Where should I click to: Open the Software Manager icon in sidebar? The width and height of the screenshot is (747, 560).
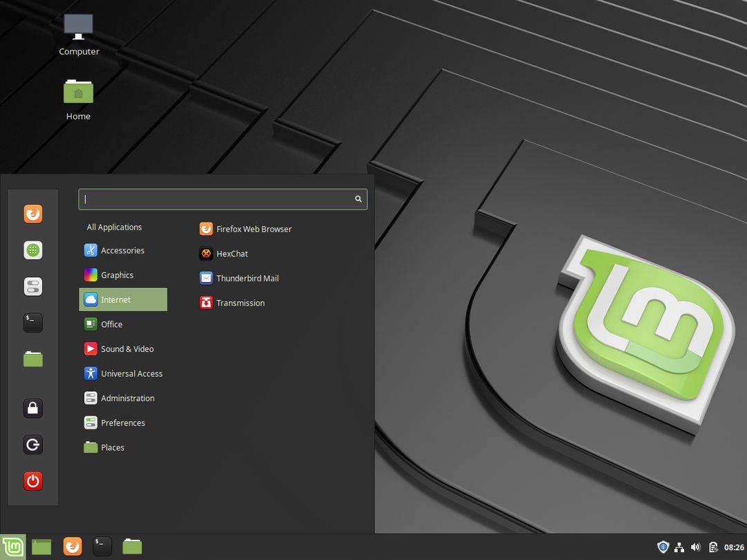(x=33, y=250)
